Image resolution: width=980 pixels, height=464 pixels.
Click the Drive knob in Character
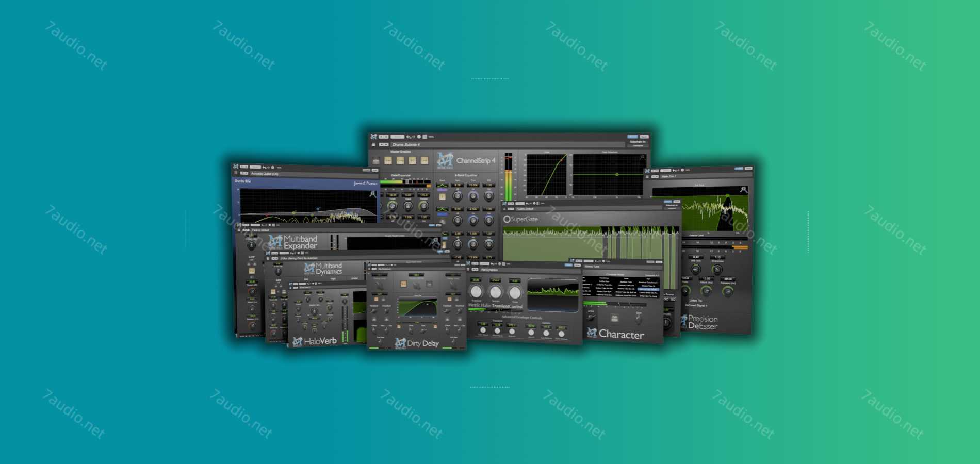591,317
